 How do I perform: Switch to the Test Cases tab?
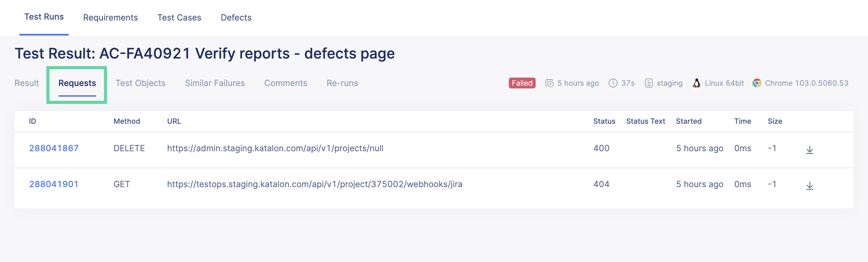179,18
